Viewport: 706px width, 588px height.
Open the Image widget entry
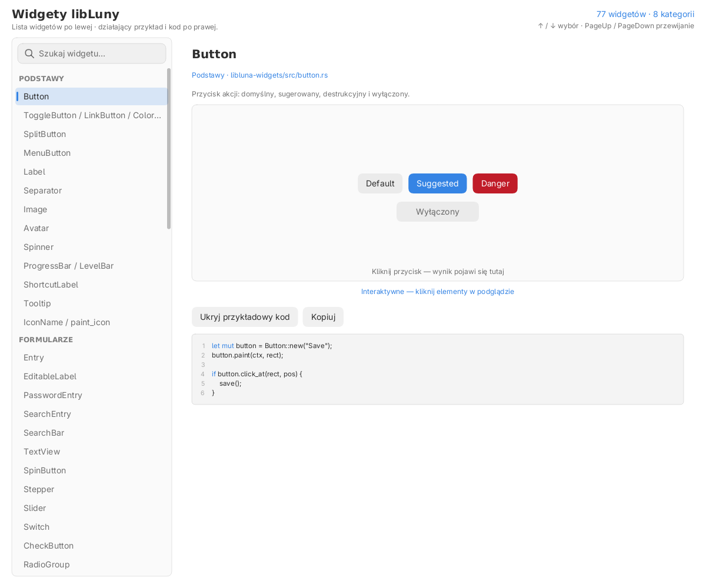pyautogui.click(x=91, y=209)
